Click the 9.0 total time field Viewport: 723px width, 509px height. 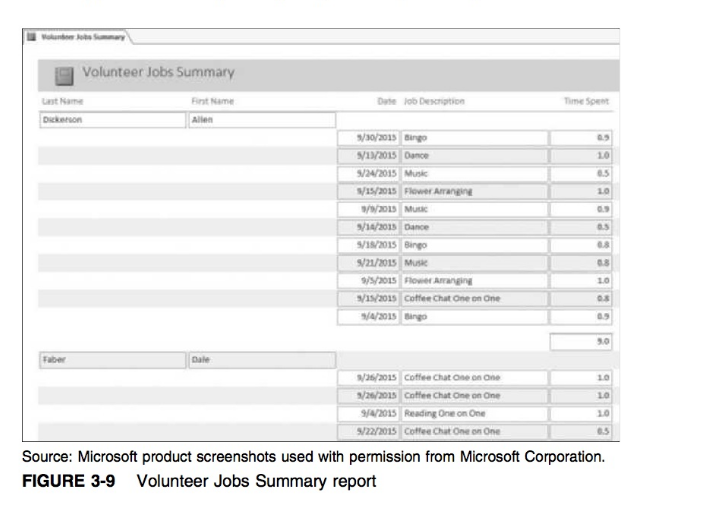[581, 341]
